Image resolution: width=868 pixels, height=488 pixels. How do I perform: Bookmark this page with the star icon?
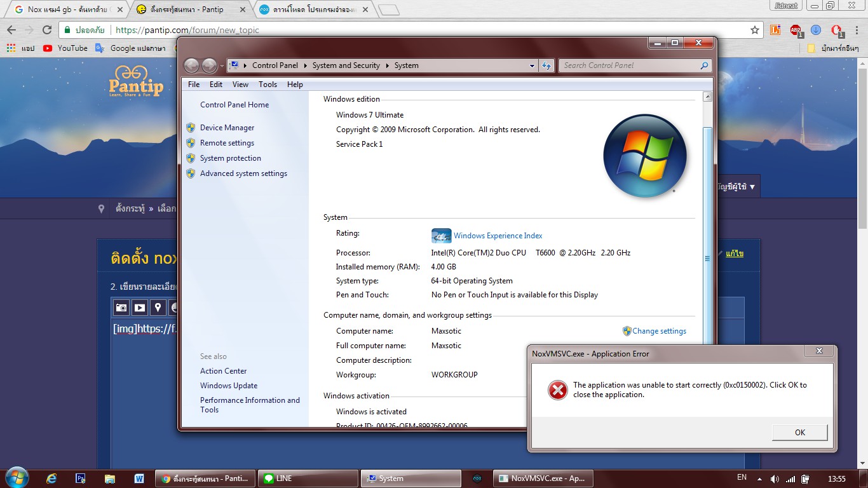pyautogui.click(x=755, y=30)
